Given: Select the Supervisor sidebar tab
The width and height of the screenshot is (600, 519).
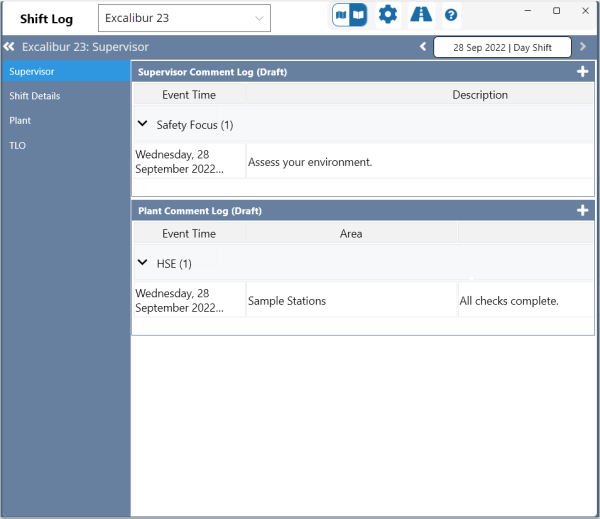Looking at the screenshot, I should 65,72.
